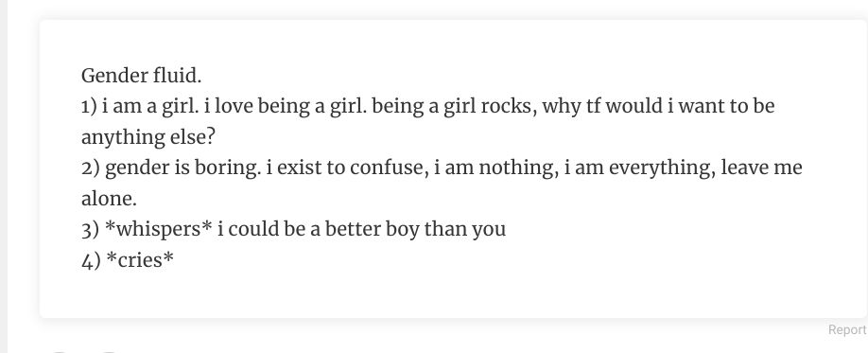The image size is (868, 353).
Task: Click the word "alone." ending item two
Action: pos(109,199)
